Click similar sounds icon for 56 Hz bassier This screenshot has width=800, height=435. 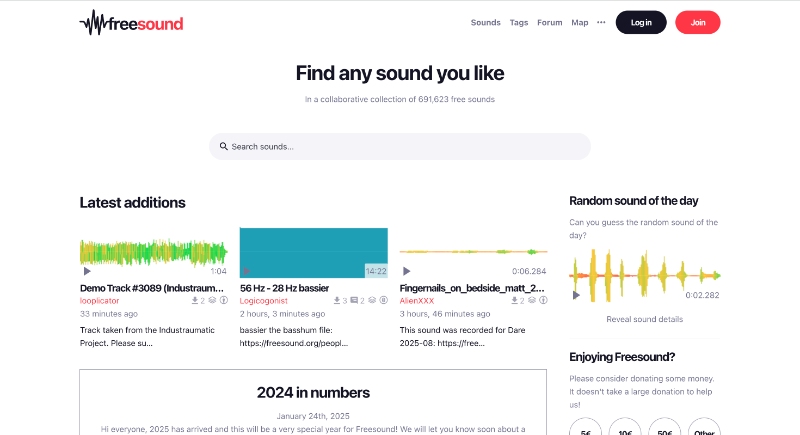pos(372,300)
